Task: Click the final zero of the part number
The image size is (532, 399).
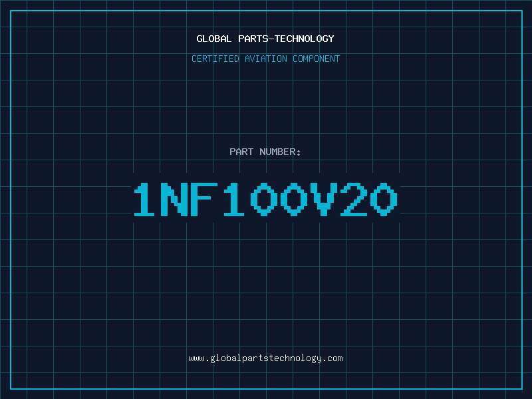Action: tap(383, 199)
